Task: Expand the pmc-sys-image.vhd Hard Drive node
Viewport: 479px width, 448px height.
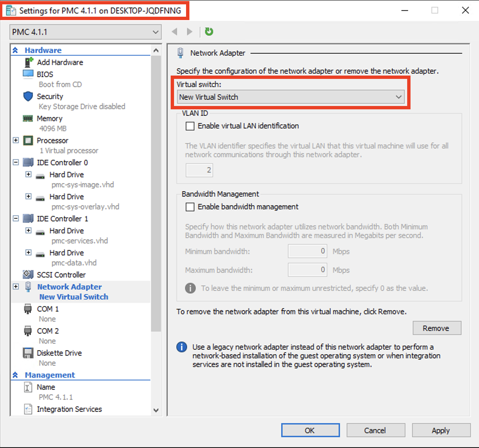Action: click(x=28, y=174)
